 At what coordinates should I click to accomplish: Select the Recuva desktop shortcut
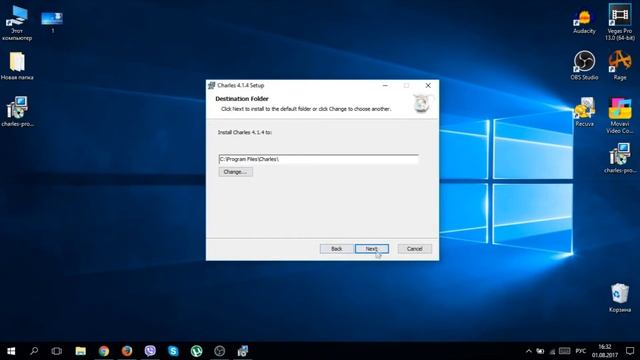pos(584,112)
